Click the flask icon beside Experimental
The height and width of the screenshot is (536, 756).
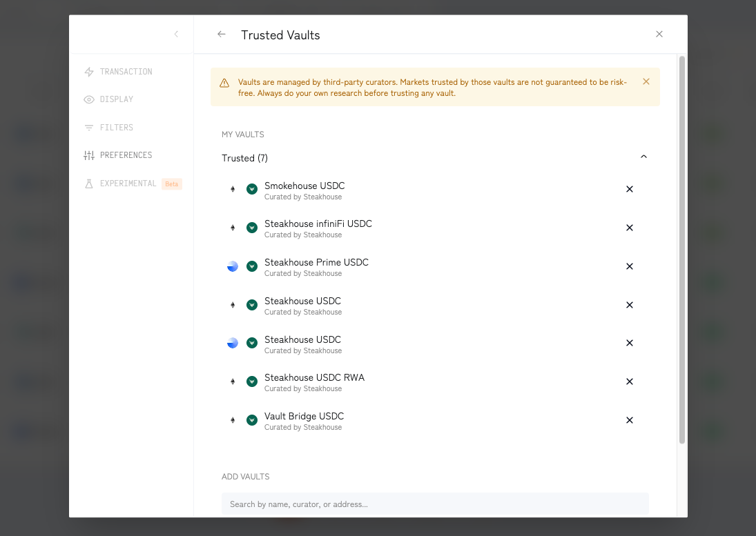88,183
